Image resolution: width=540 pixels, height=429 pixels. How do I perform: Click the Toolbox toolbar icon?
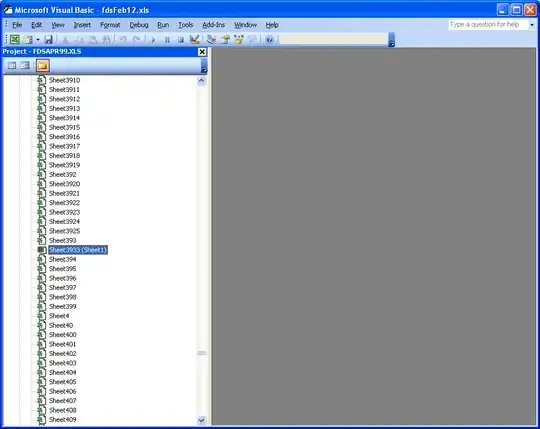[x=252, y=39]
